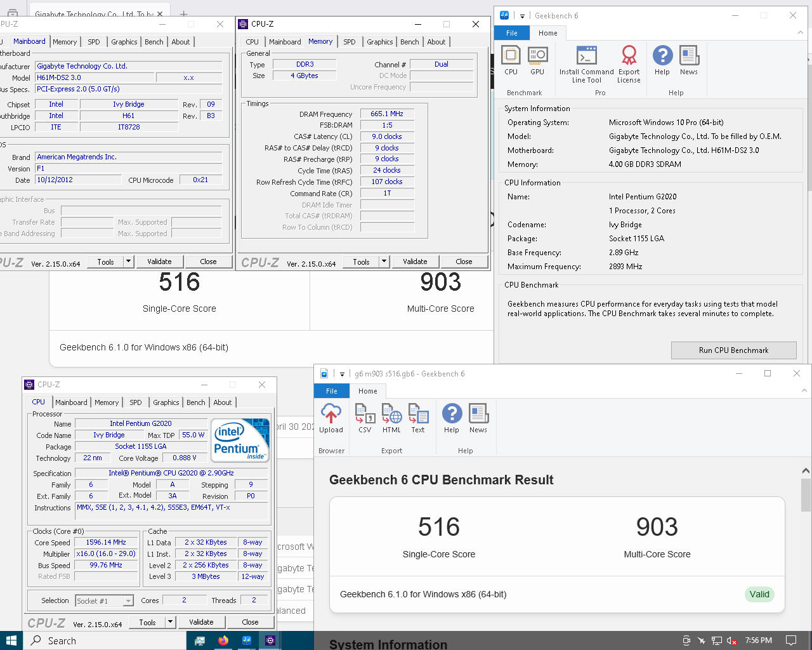Click Close in CPU-Z Memory window
Image resolution: width=812 pixels, height=650 pixels.
(x=464, y=262)
